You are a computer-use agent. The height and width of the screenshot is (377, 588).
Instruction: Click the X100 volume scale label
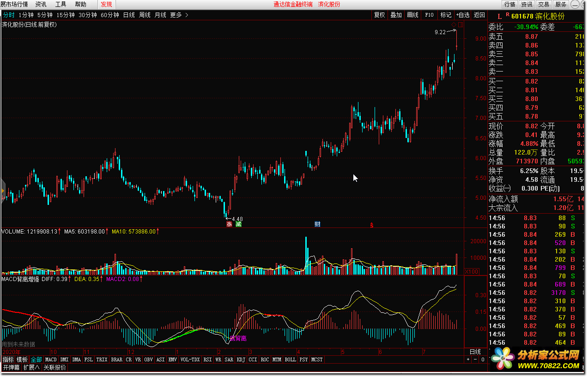coord(471,272)
